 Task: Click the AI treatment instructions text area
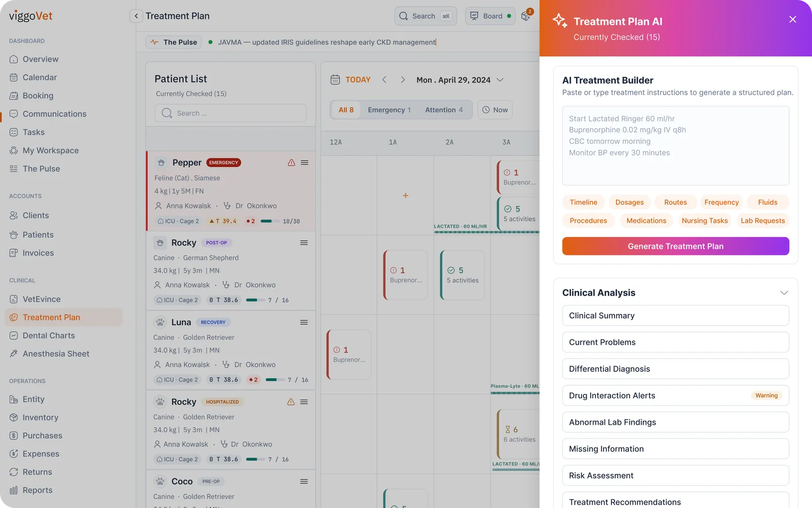click(x=675, y=146)
